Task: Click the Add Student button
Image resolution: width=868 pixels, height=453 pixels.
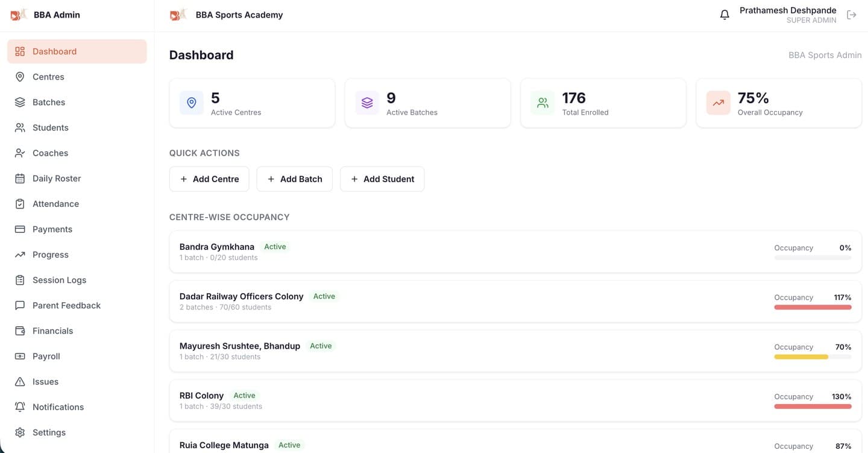Action: [382, 179]
